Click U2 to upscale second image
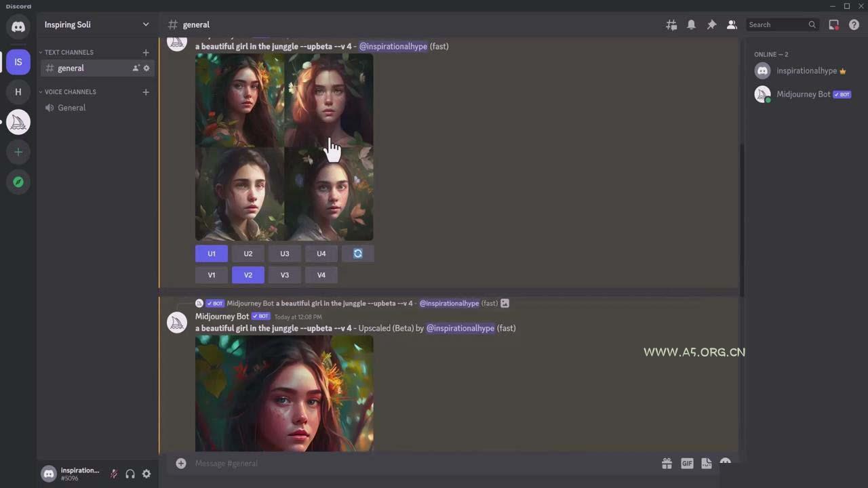The width and height of the screenshot is (868, 488). point(248,253)
